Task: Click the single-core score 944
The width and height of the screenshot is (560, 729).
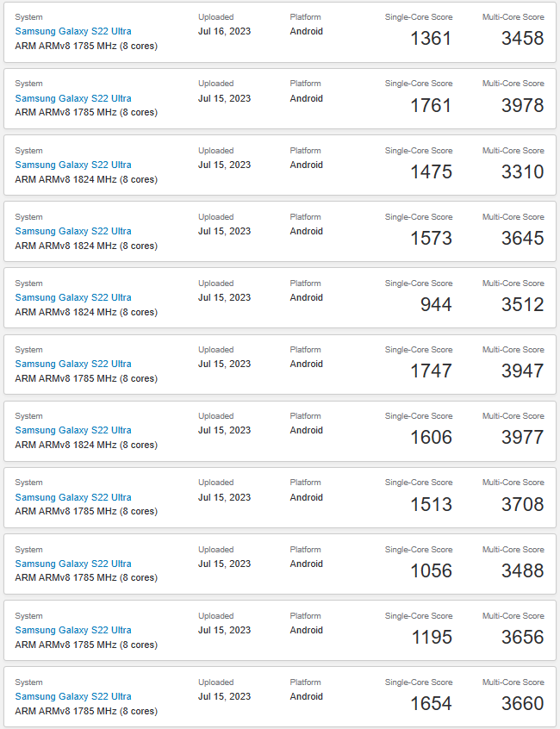Action: 436,304
